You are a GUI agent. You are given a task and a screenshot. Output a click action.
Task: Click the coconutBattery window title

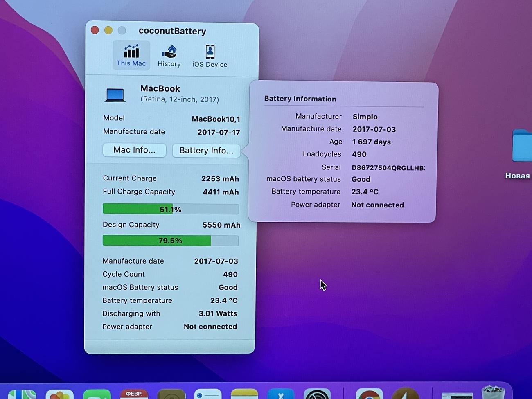tap(172, 31)
